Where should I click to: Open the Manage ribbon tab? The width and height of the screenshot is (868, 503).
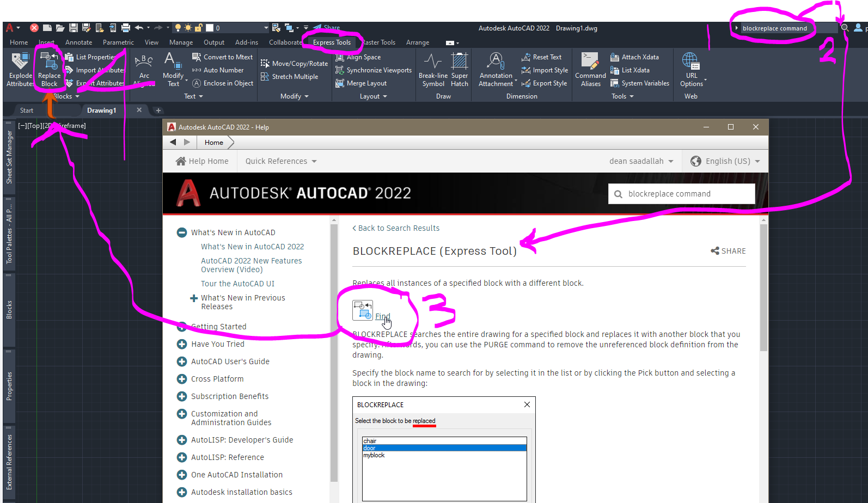pyautogui.click(x=181, y=42)
